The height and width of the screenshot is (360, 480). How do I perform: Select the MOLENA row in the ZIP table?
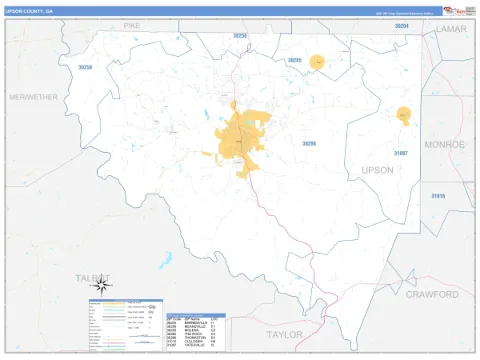(191, 330)
